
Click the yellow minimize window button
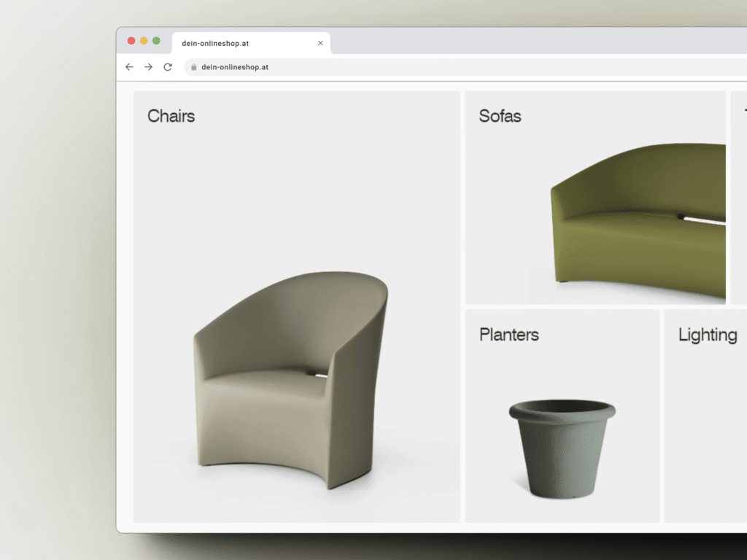(x=144, y=41)
